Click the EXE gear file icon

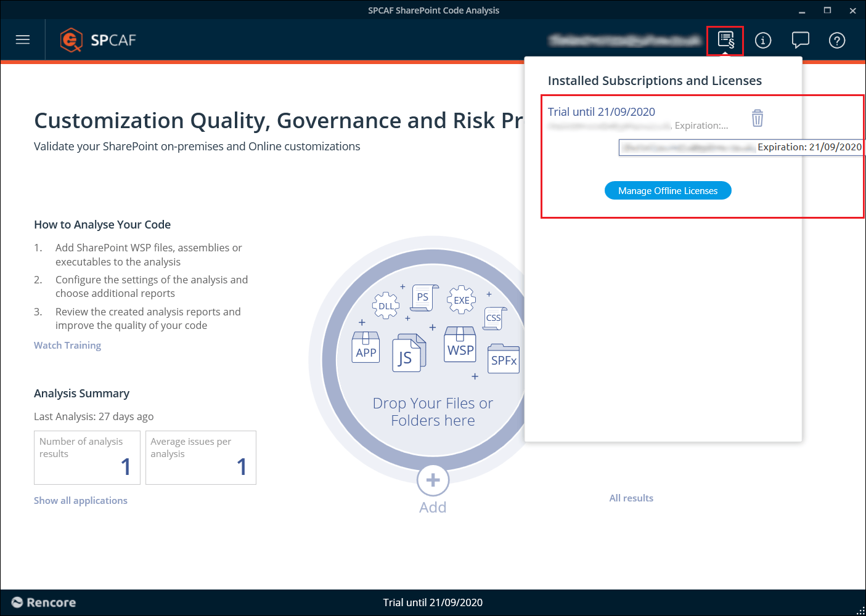click(x=461, y=300)
